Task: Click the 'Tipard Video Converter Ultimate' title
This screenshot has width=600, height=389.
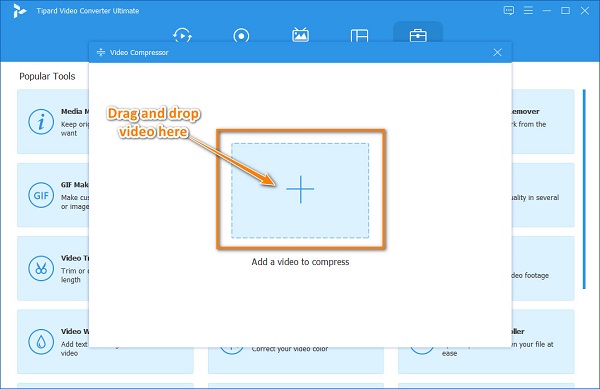Action: click(88, 11)
